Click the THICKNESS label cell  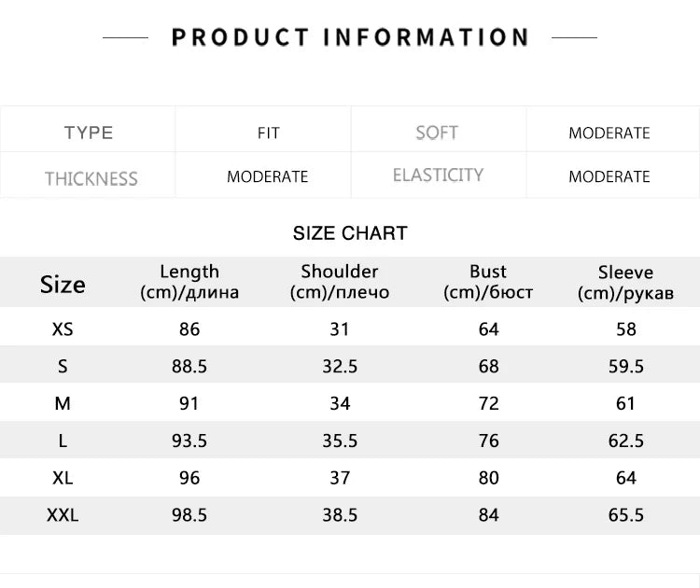[x=91, y=178]
